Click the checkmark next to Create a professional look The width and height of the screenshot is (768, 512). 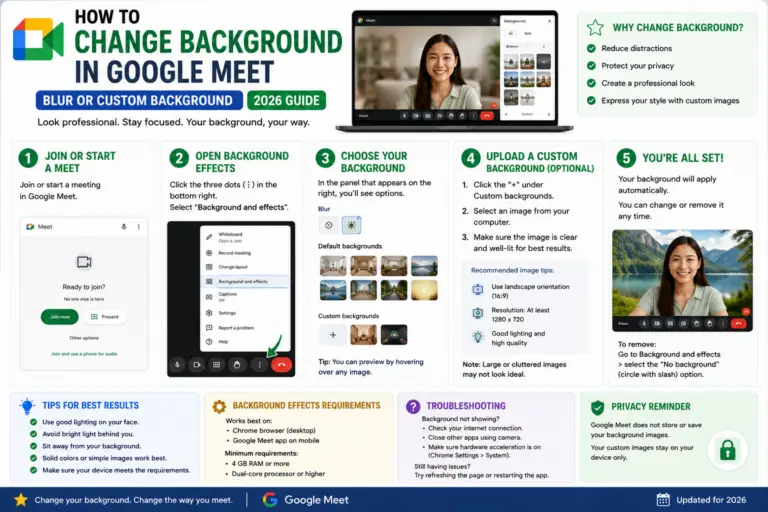591,83
